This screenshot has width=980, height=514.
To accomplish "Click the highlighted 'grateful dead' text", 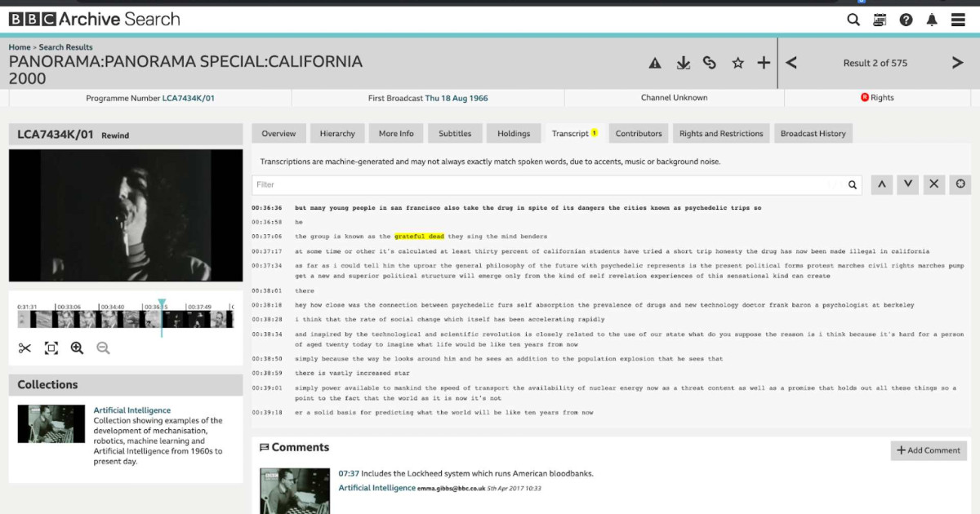I will coord(419,237).
